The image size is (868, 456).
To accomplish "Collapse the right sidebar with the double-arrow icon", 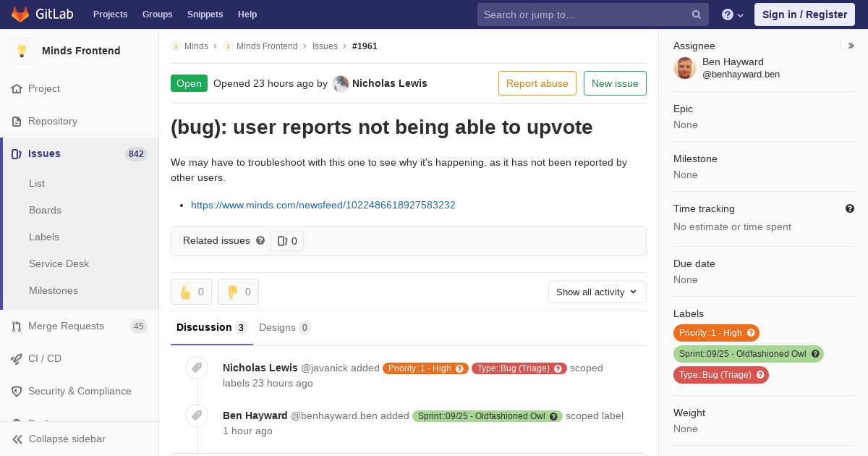I will [x=851, y=46].
